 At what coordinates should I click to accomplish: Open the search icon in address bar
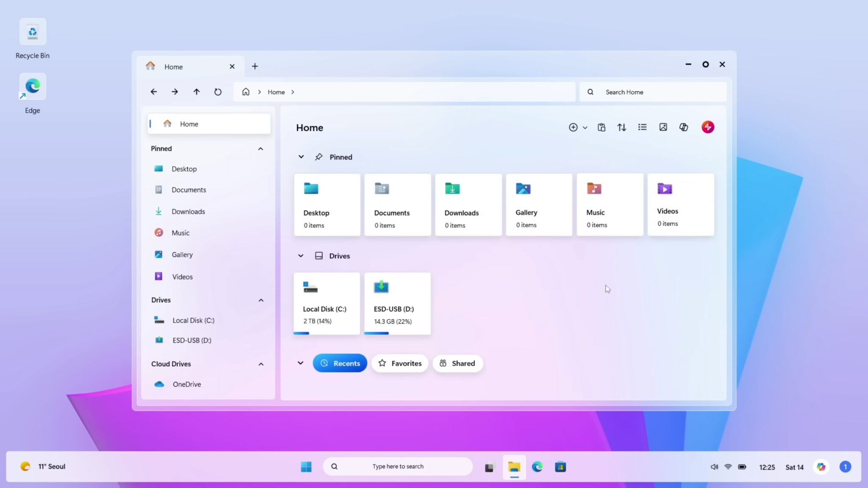click(x=590, y=91)
